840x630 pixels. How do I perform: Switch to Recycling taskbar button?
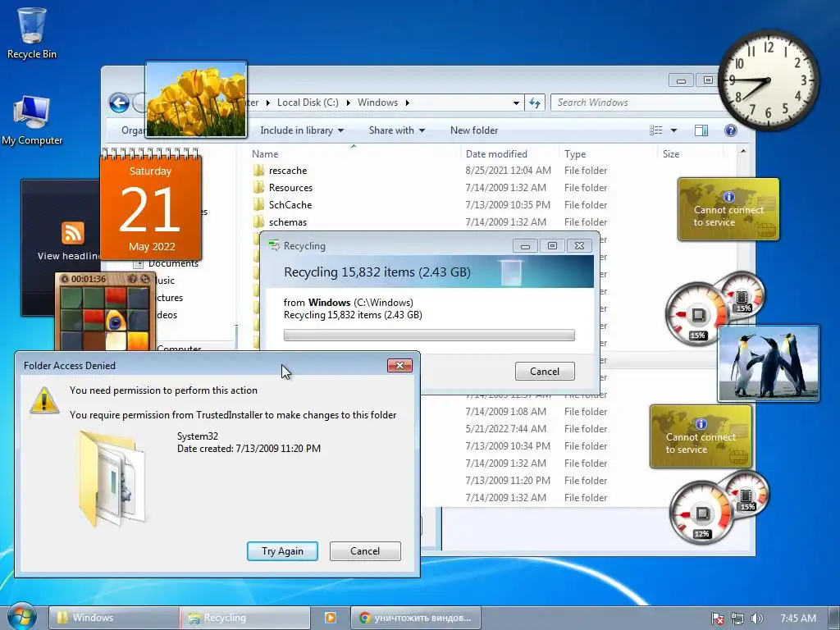click(x=244, y=618)
